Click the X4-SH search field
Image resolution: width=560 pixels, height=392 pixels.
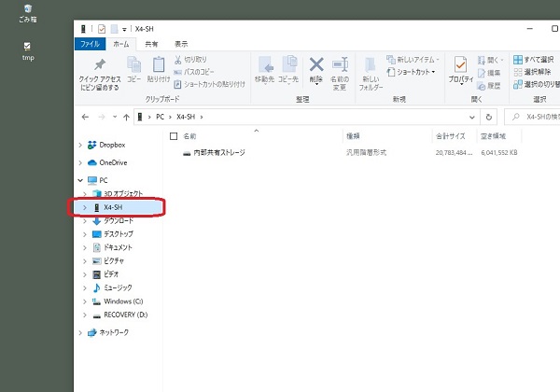point(532,117)
